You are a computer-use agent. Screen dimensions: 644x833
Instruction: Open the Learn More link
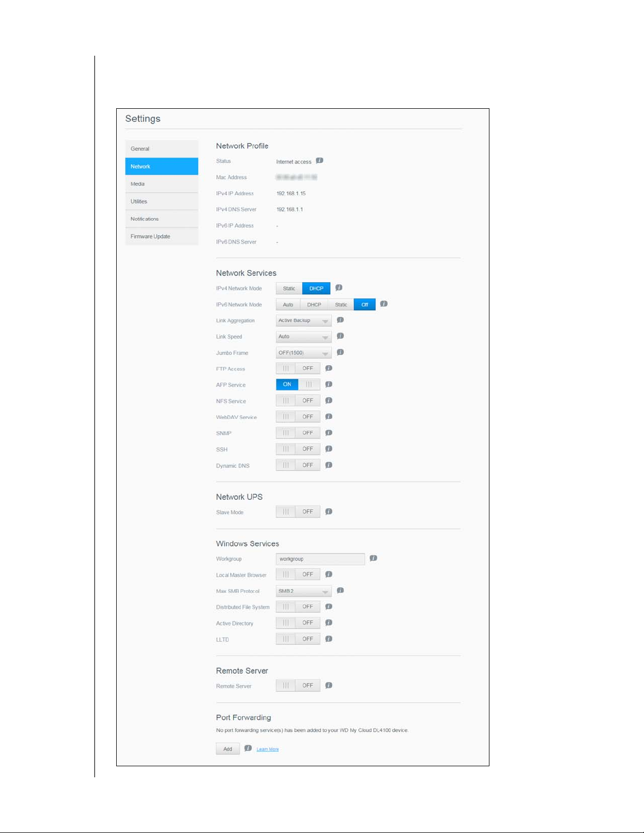(x=268, y=749)
